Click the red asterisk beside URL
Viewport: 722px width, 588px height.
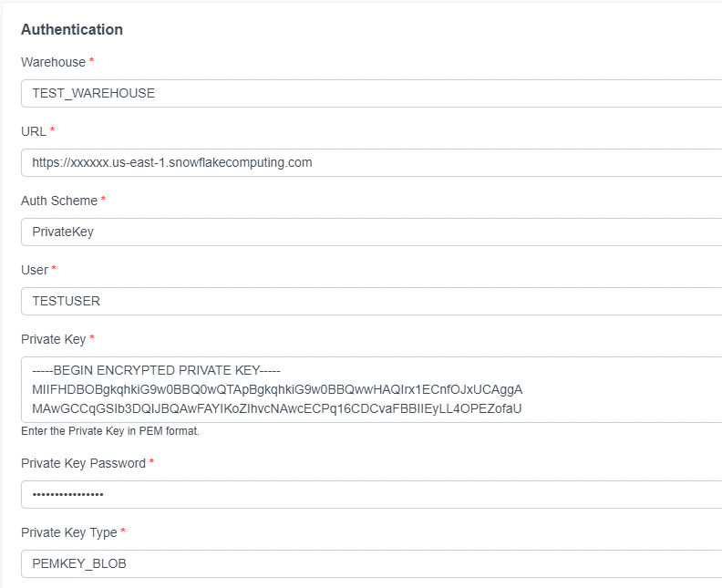(53, 131)
